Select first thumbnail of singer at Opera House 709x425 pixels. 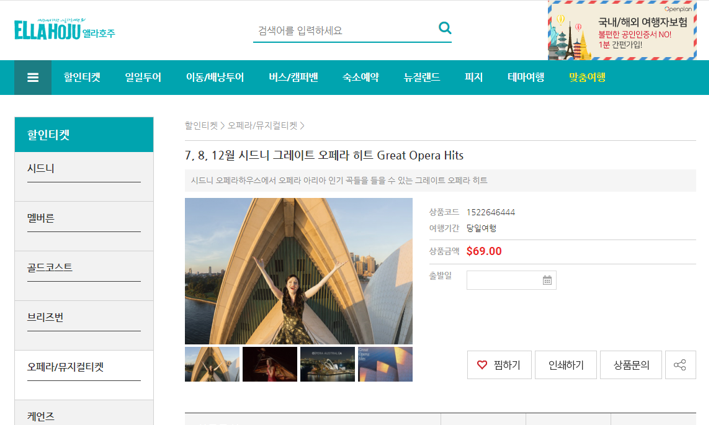click(212, 364)
